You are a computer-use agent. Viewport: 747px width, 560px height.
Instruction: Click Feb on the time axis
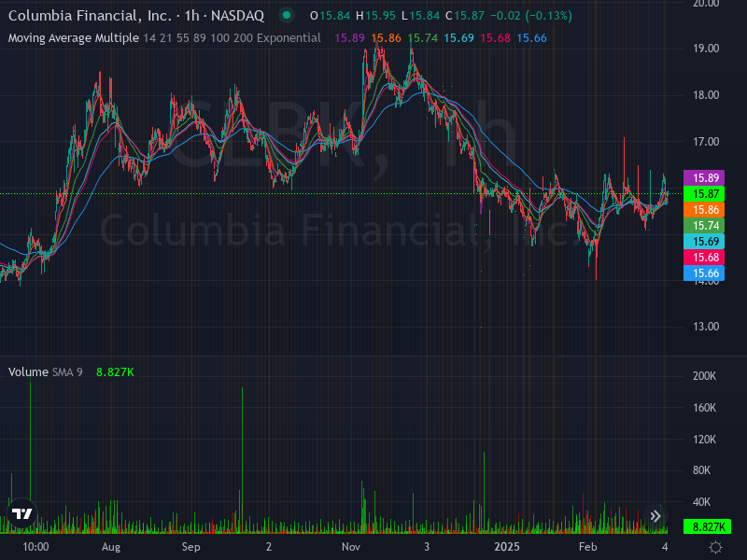coord(587,547)
